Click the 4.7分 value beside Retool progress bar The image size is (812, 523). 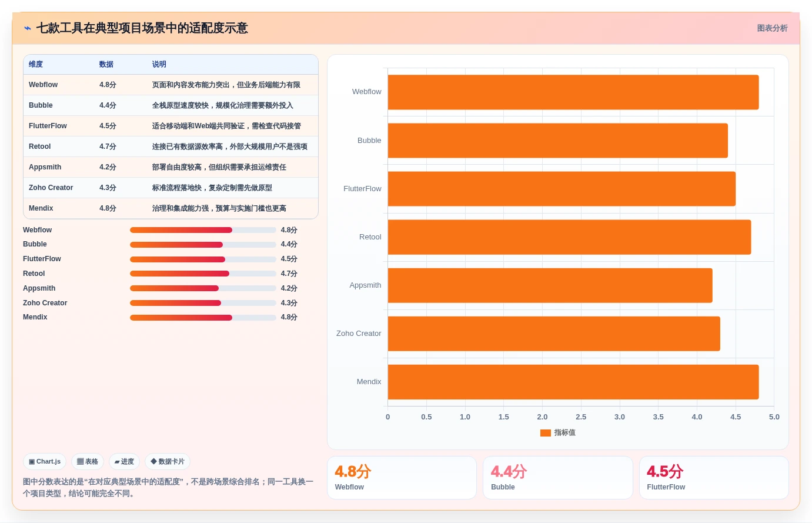click(x=289, y=274)
